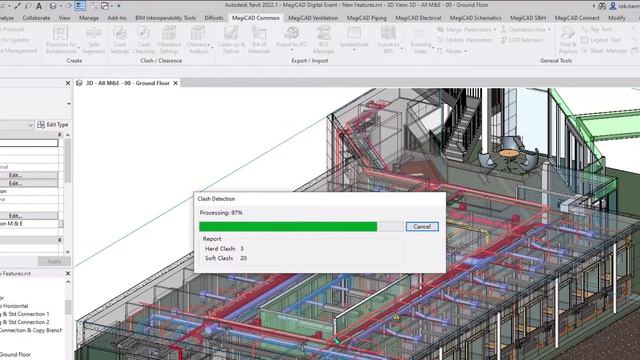Expand Operation Area dropdown arrow
The image size is (640, 360).
pyautogui.click(x=549, y=30)
